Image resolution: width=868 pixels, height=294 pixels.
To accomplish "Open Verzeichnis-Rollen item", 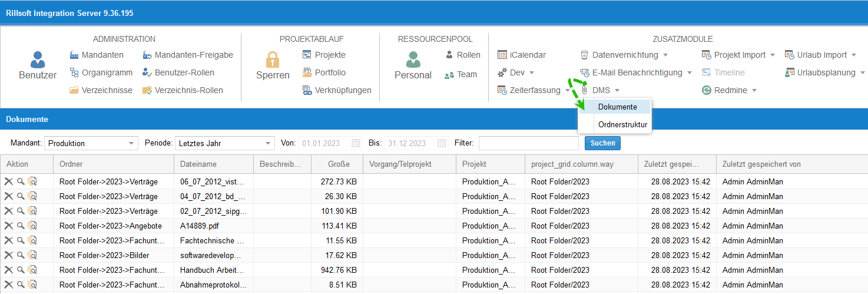I will (183, 90).
